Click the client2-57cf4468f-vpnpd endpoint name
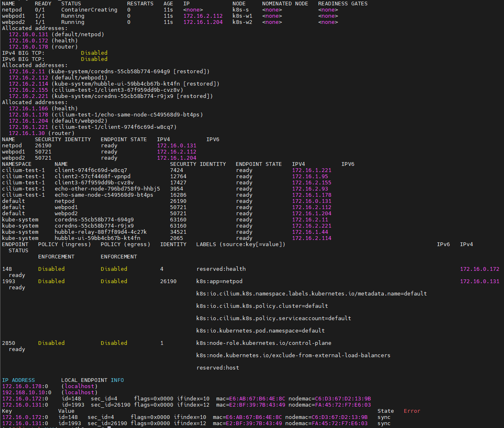 92,177
